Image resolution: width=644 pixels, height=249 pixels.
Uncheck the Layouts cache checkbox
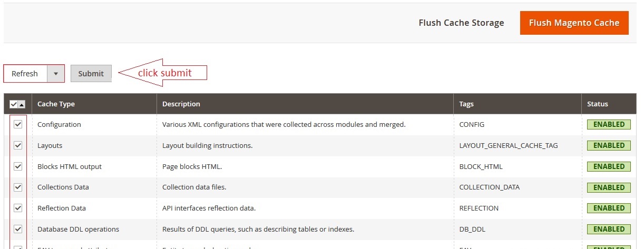pyautogui.click(x=18, y=145)
